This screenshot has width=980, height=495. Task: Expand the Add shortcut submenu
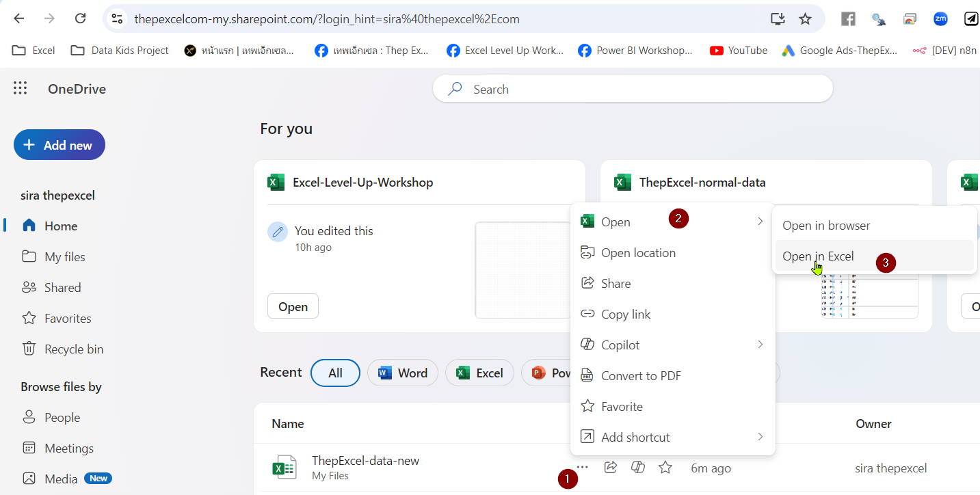pyautogui.click(x=759, y=436)
